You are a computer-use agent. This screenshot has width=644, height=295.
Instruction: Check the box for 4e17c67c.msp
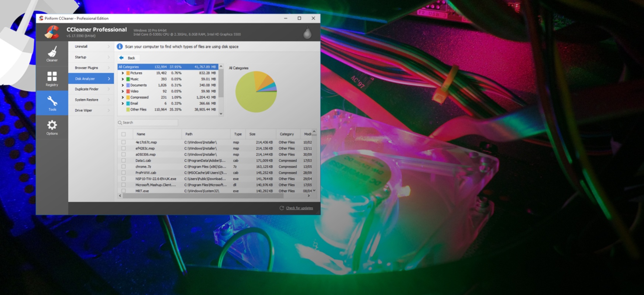pyautogui.click(x=124, y=142)
